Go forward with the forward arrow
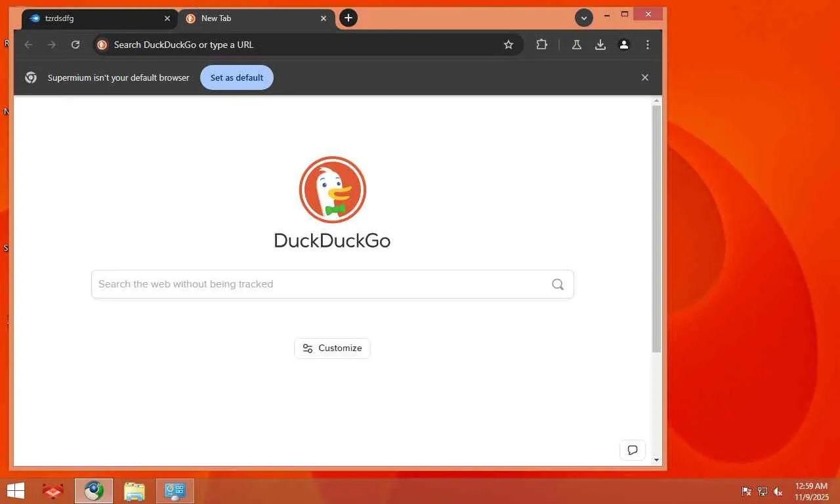This screenshot has height=504, width=840. [x=52, y=45]
